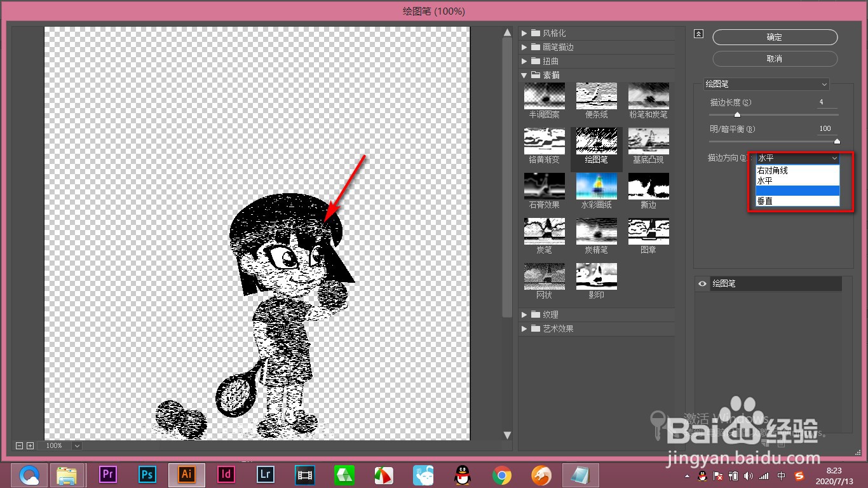Viewport: 868px width, 488px height.
Task: Toggle visibility eye of 绘图笔 effect layer
Action: [702, 284]
